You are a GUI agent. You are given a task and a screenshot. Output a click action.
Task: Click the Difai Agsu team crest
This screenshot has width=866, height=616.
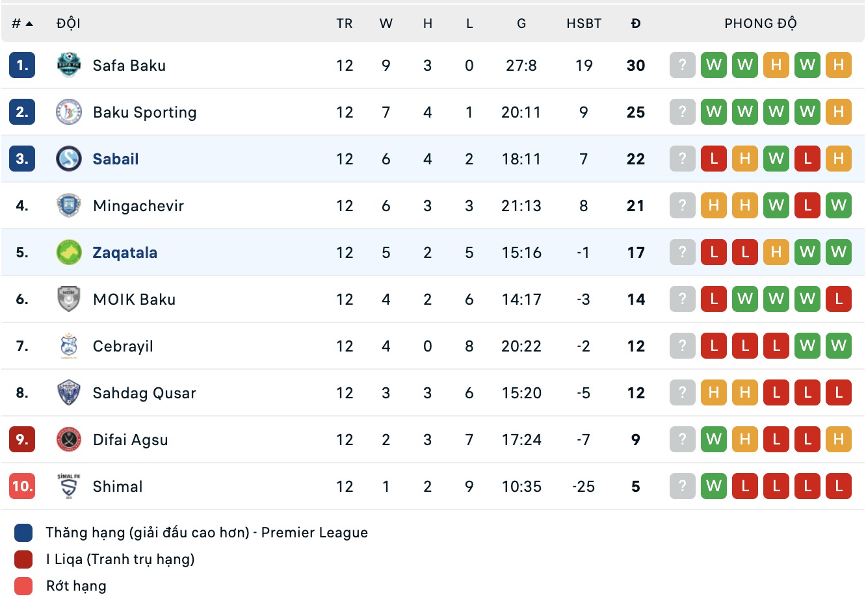tap(68, 439)
